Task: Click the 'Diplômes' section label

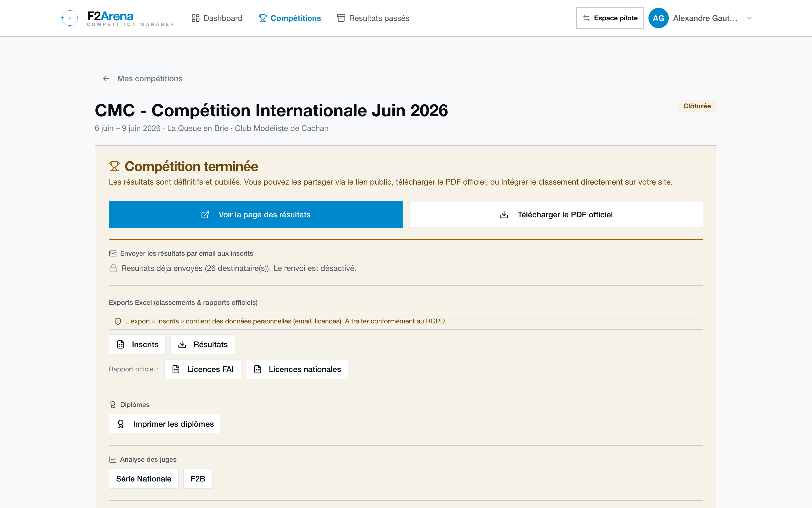Action: [135, 404]
